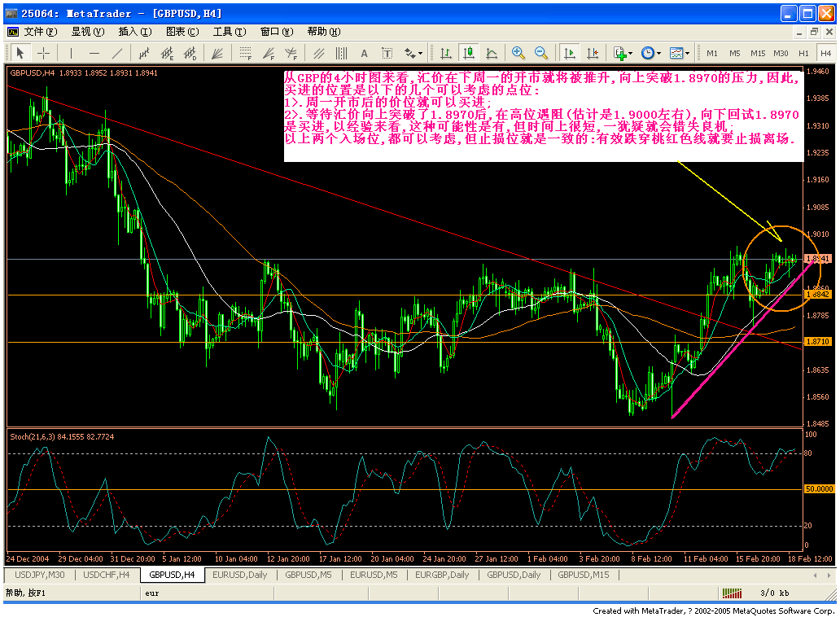Image resolution: width=840 pixels, height=617 pixels.
Task: Switch to GBPUSD,M5 chart tab
Action: point(308,575)
